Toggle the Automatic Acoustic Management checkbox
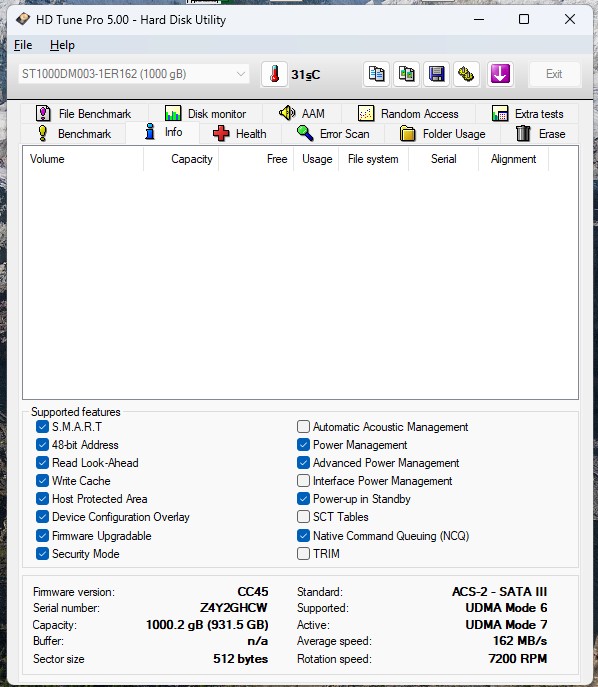The height and width of the screenshot is (687, 598). click(303, 427)
